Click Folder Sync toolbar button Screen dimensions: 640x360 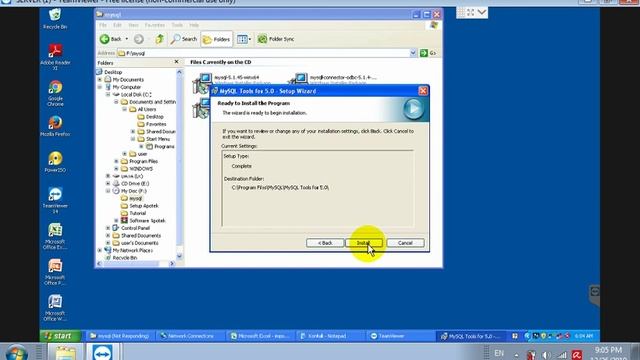[x=276, y=39]
